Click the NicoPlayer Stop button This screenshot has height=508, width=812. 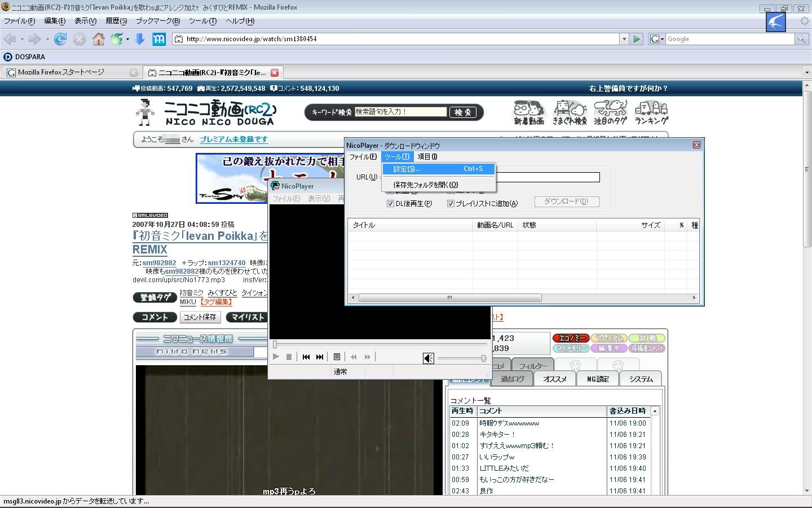(289, 357)
